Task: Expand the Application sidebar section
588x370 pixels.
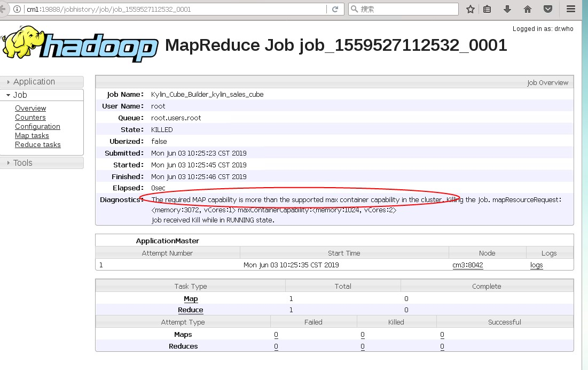Action: coord(42,81)
